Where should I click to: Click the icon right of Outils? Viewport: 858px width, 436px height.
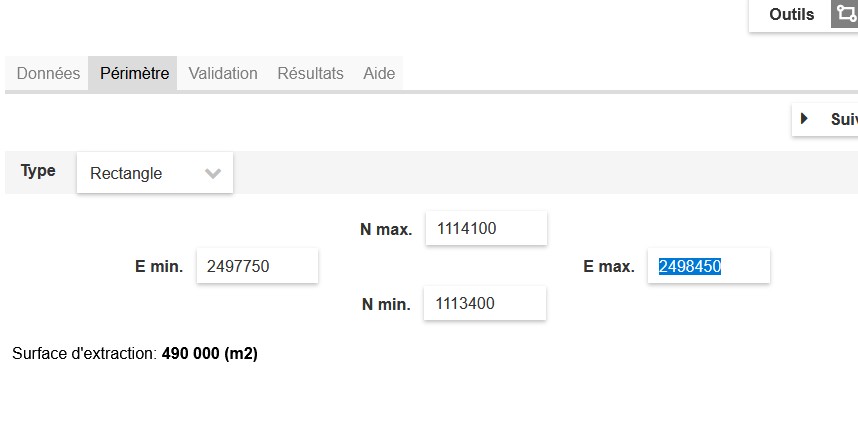845,15
